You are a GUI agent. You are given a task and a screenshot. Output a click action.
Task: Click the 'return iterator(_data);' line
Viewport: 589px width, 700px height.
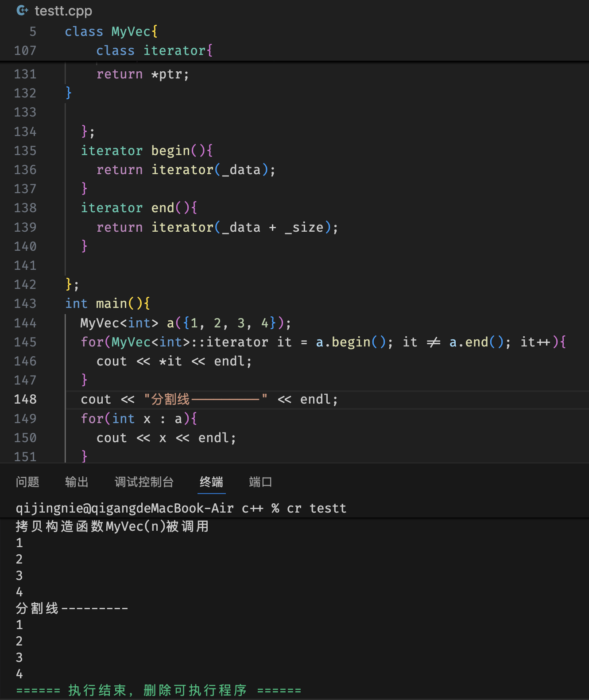tap(186, 170)
